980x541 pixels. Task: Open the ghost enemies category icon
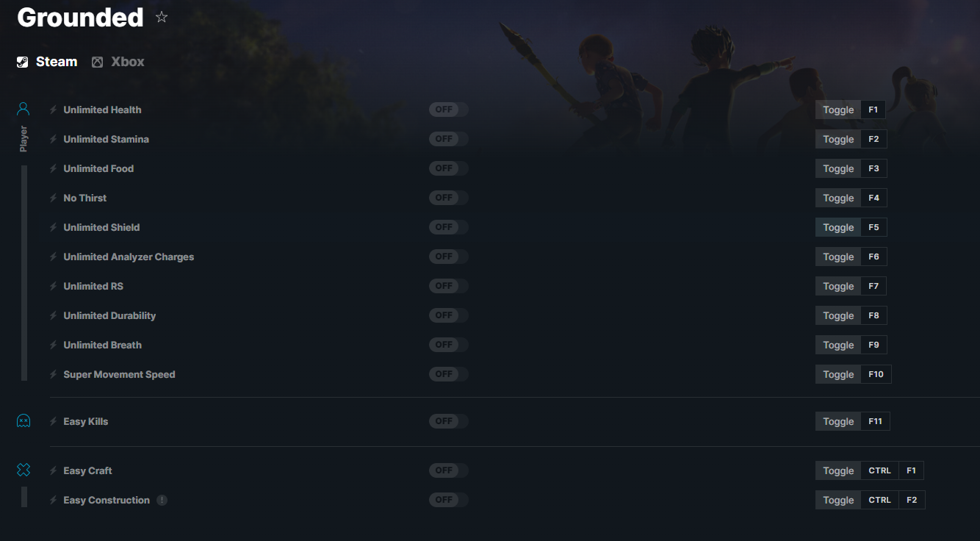pos(24,421)
